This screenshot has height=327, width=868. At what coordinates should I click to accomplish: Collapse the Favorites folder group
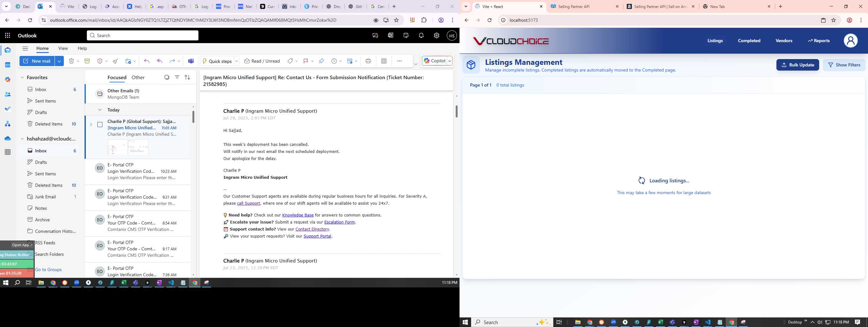pyautogui.click(x=22, y=78)
